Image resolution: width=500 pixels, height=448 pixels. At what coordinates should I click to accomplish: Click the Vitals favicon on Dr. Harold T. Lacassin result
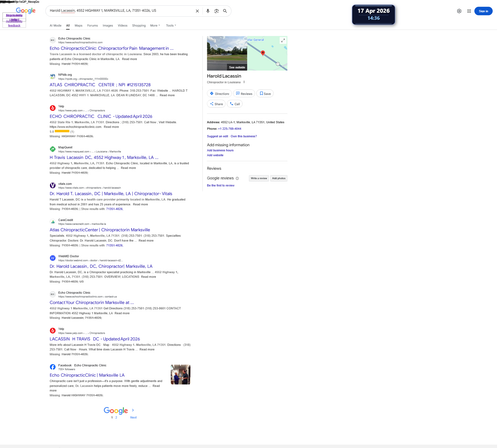[53, 185]
